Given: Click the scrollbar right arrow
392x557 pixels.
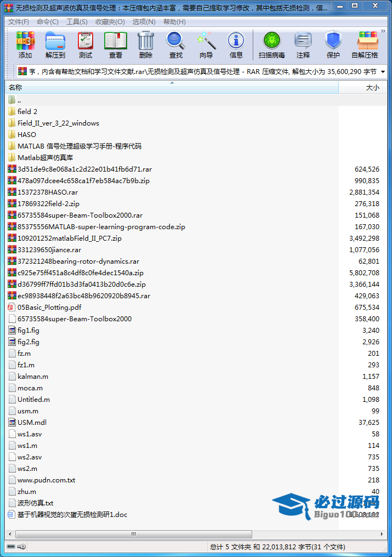Looking at the screenshot, I should (382, 534).
